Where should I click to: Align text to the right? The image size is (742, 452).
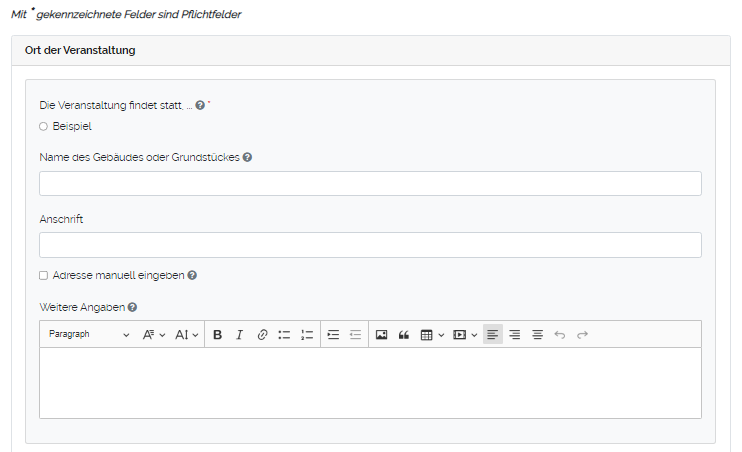(515, 335)
